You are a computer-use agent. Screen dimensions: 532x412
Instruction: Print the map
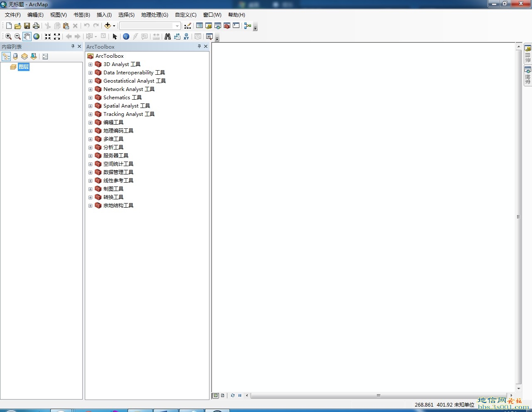coord(36,26)
